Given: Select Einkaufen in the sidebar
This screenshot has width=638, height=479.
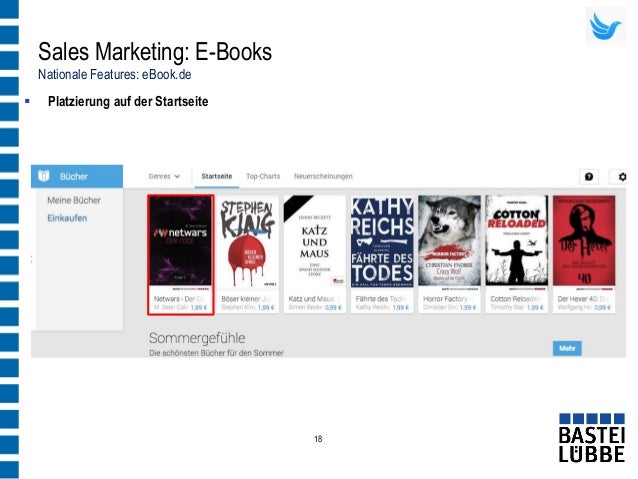Looking at the screenshot, I should point(67,218).
